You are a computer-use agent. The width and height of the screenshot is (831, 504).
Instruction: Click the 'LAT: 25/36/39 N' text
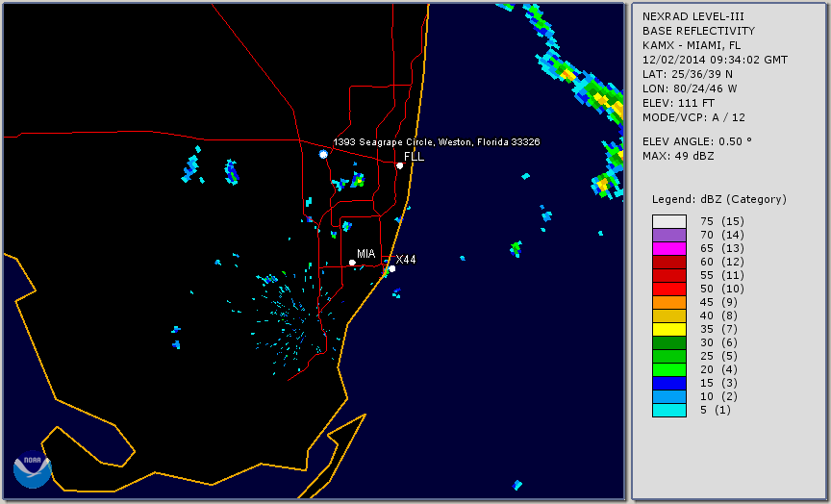pyautogui.click(x=688, y=74)
